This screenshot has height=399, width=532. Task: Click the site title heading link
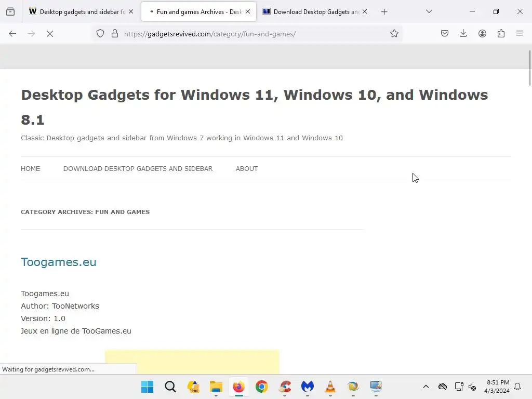click(255, 107)
